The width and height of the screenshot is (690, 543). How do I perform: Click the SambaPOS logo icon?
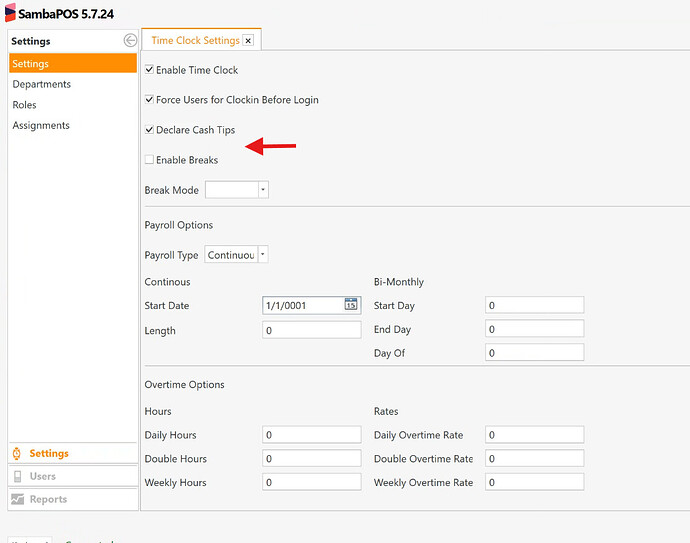tap(10, 13)
